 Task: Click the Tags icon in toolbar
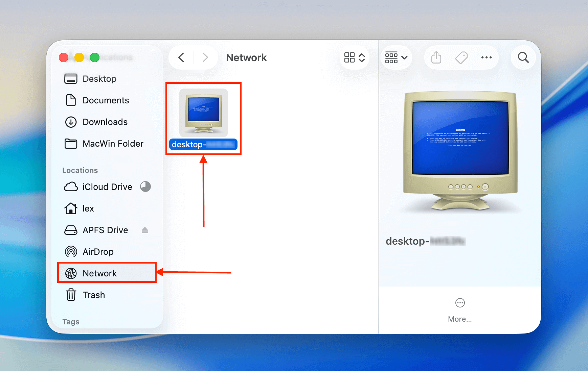point(461,57)
